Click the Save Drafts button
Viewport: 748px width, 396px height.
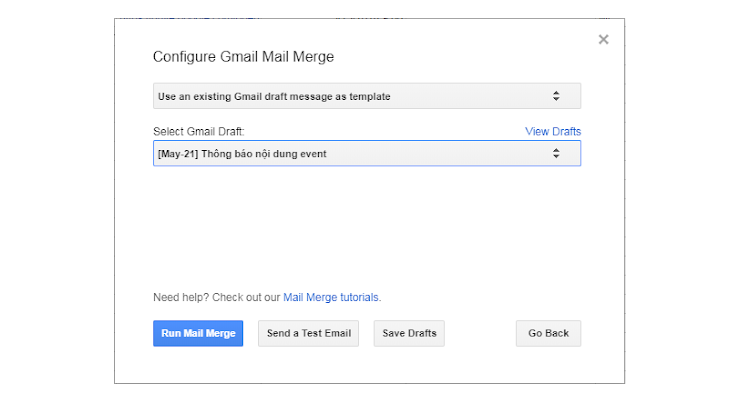pos(409,333)
